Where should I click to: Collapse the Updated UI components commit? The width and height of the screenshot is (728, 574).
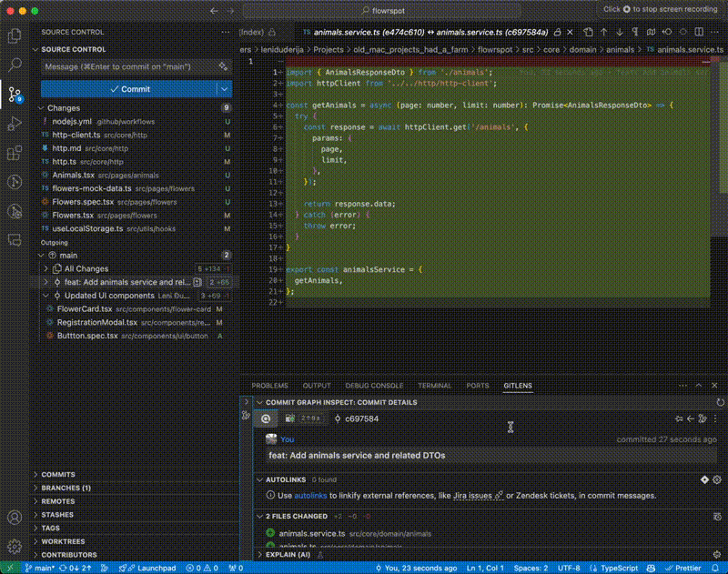point(46,296)
